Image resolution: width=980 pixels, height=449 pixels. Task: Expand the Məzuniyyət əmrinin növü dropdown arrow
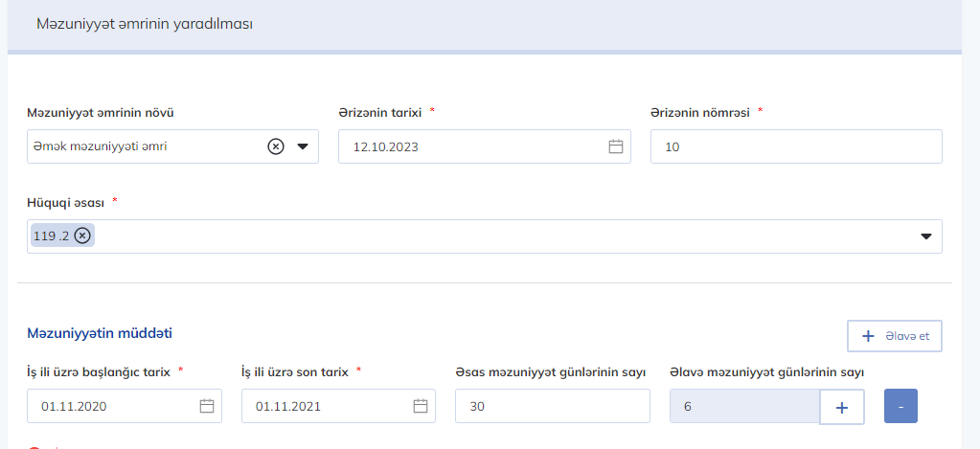point(303,146)
